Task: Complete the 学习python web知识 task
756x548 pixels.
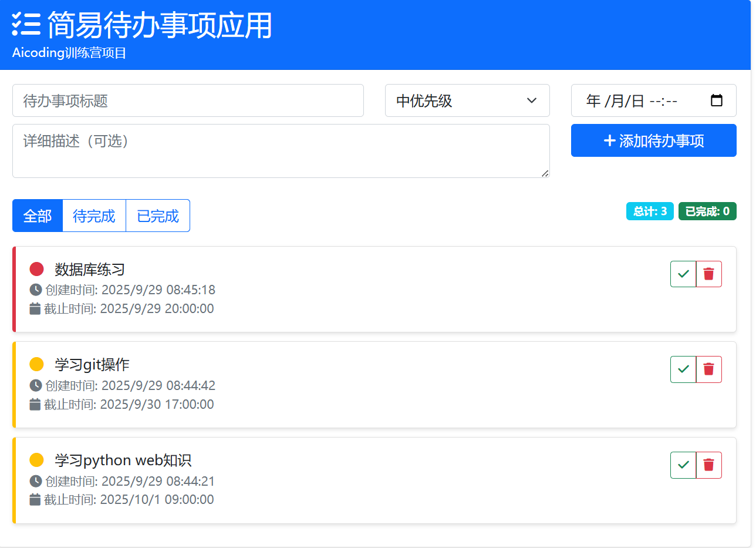Action: [x=683, y=465]
